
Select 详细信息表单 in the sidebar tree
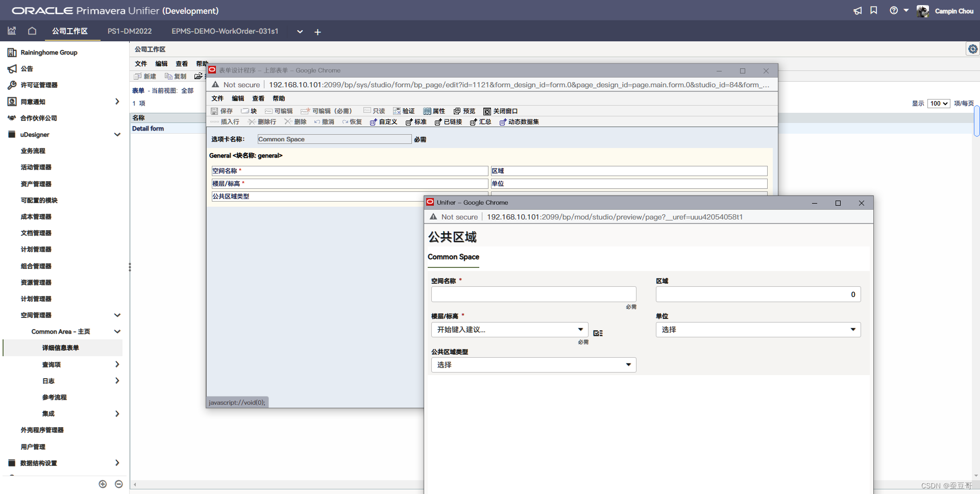60,348
